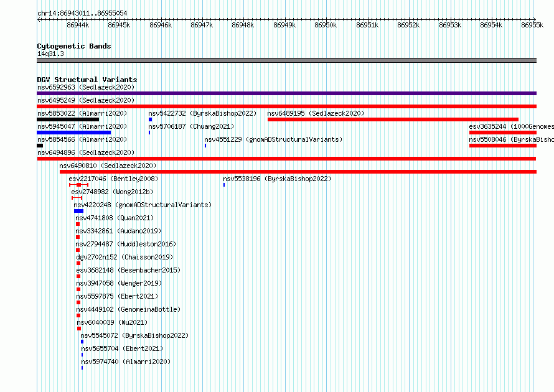This screenshot has width=554, height=392.
Task: Open the nsv5974740 (Almarri2020) label
Action: (x=126, y=362)
